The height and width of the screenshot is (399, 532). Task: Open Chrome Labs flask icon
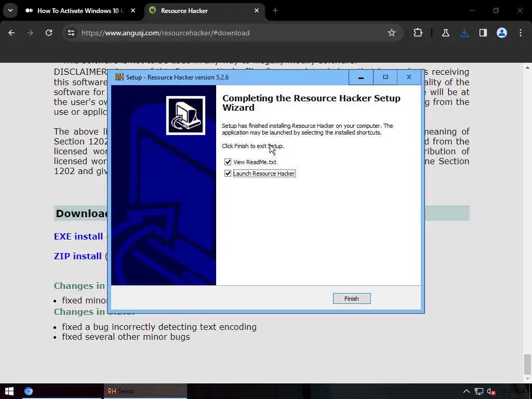445,33
